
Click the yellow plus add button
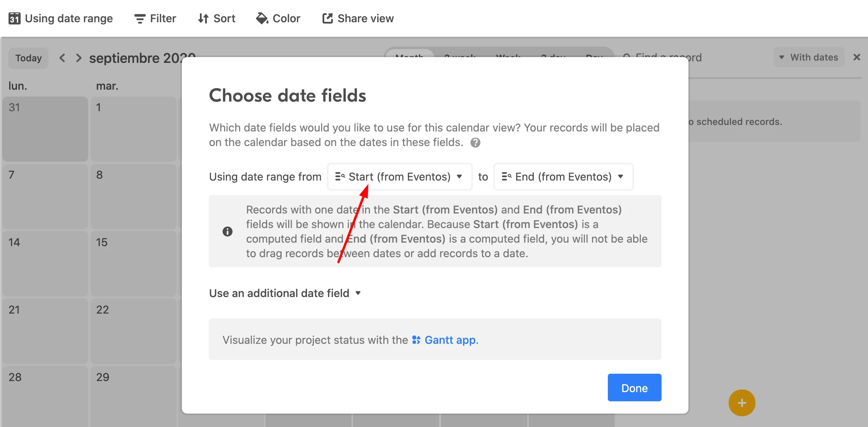pos(742,403)
